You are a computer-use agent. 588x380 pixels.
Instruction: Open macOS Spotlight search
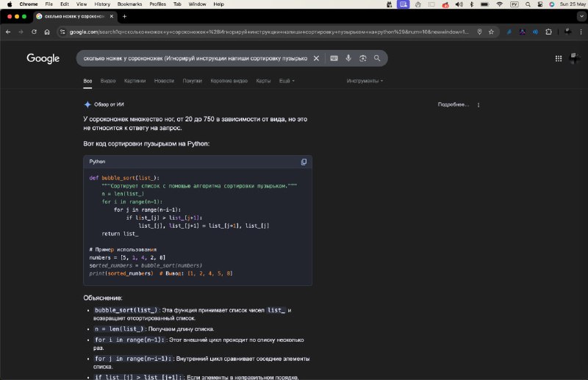(x=528, y=4)
